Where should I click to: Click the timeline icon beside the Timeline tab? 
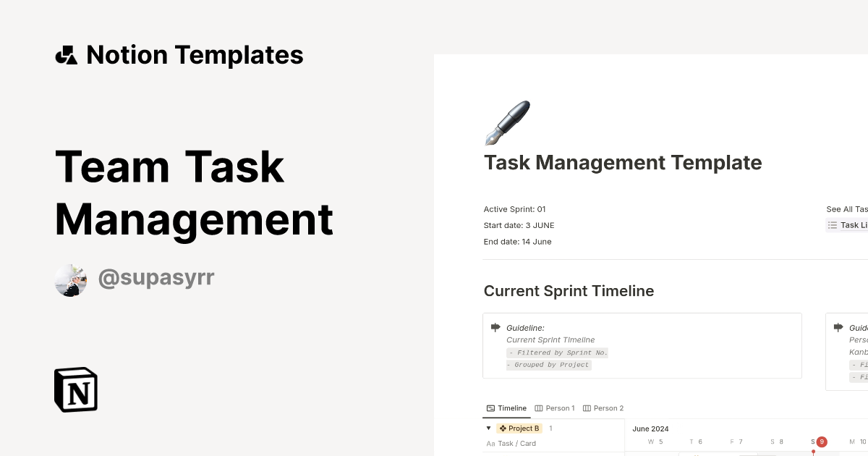pos(490,408)
